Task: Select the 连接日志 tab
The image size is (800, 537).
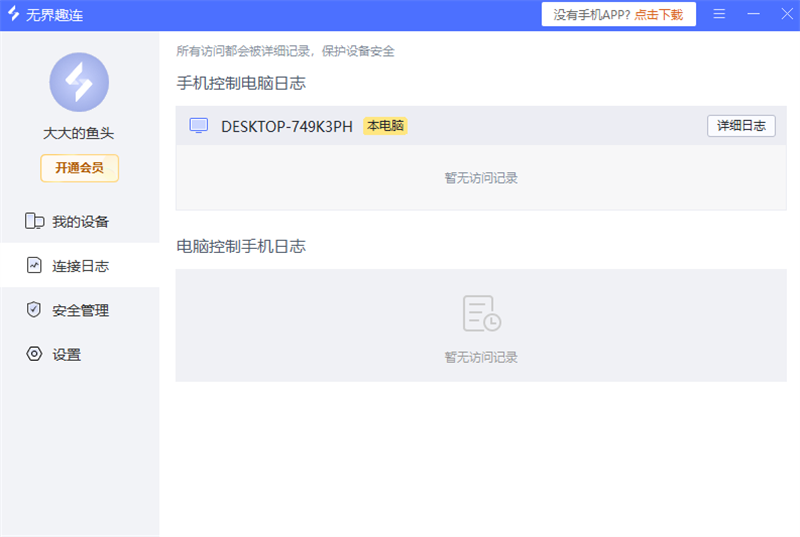Action: (80, 265)
